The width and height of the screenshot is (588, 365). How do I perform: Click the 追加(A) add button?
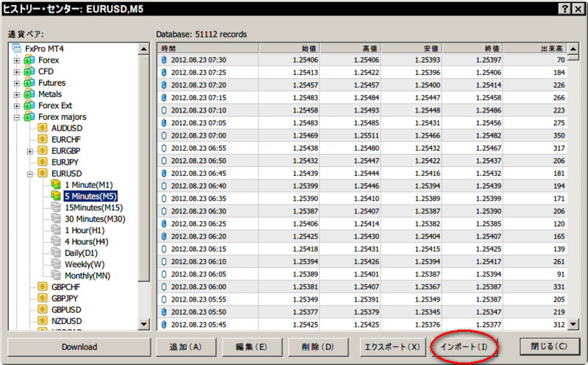tap(186, 347)
